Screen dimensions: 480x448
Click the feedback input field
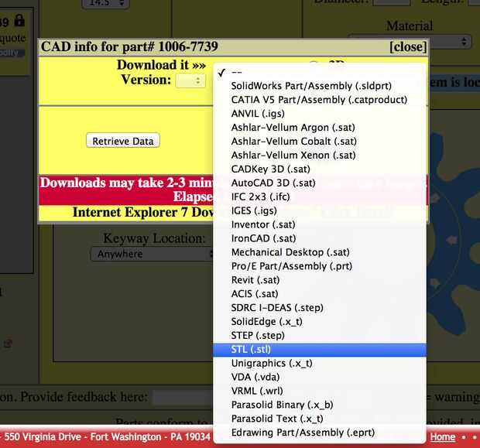click(183, 398)
